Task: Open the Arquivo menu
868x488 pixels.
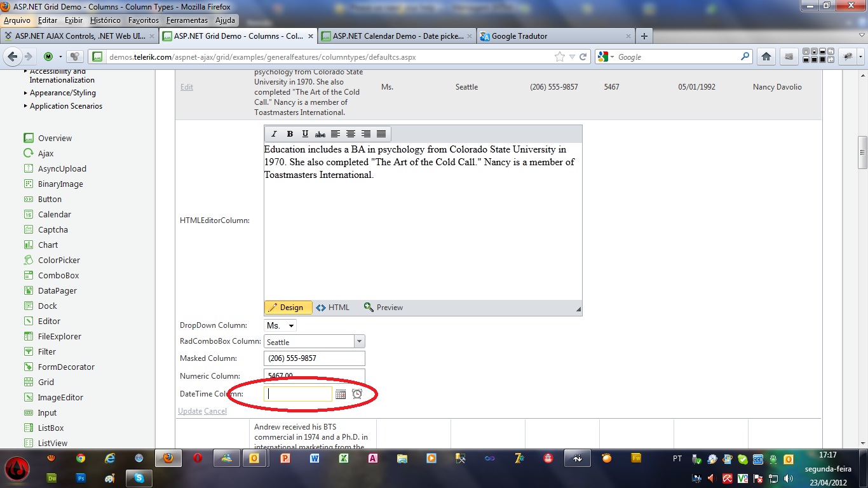Action: point(17,20)
